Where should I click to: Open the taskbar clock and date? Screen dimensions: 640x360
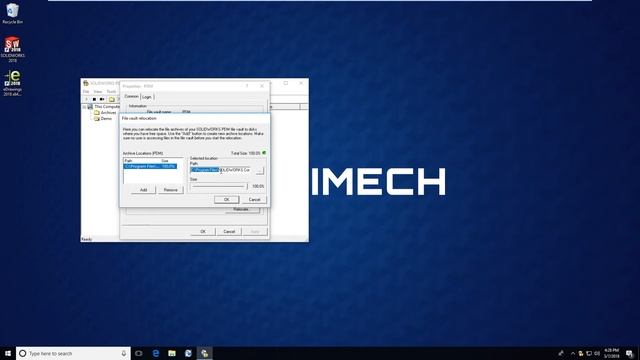[611, 353]
